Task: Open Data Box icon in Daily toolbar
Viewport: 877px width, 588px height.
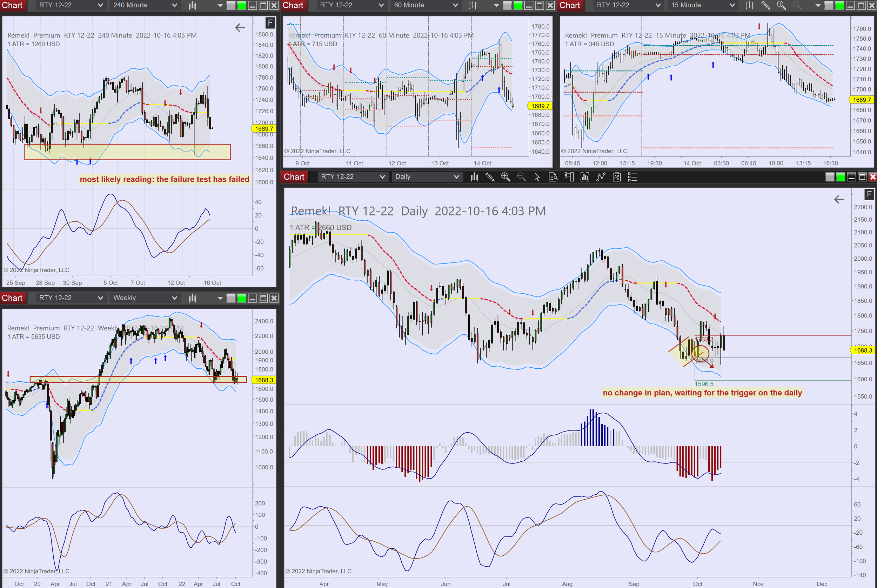Action: pyautogui.click(x=553, y=177)
